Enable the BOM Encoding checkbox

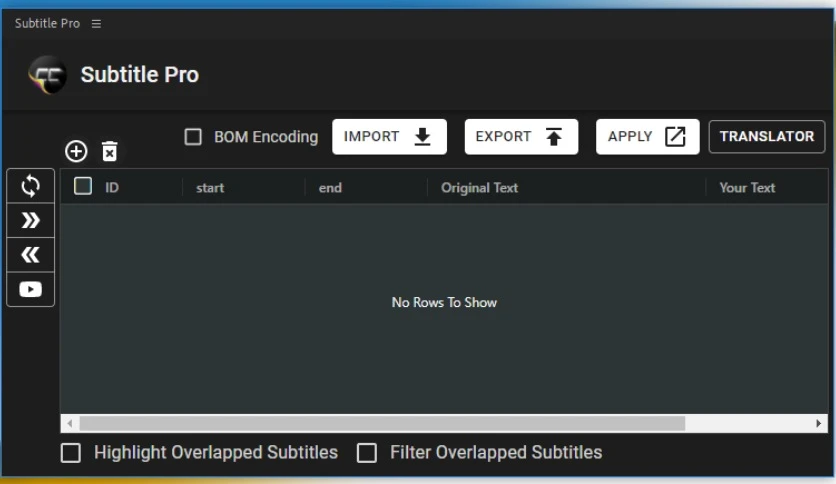(193, 137)
